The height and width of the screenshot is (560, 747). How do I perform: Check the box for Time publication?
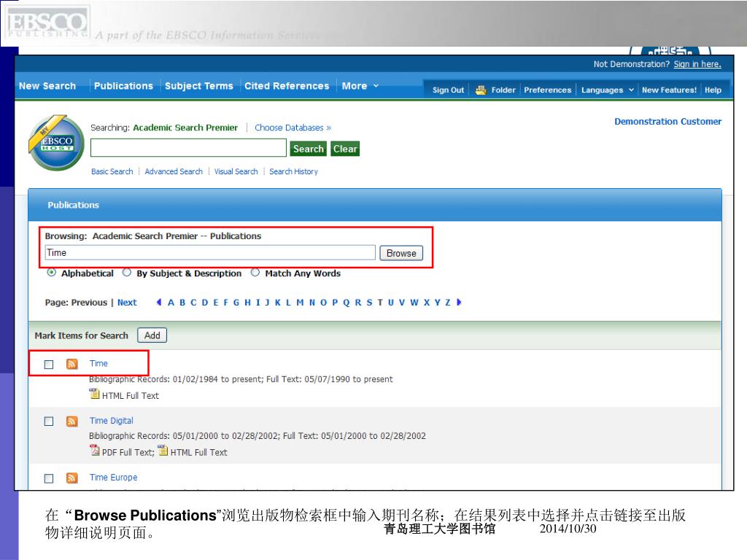point(49,365)
